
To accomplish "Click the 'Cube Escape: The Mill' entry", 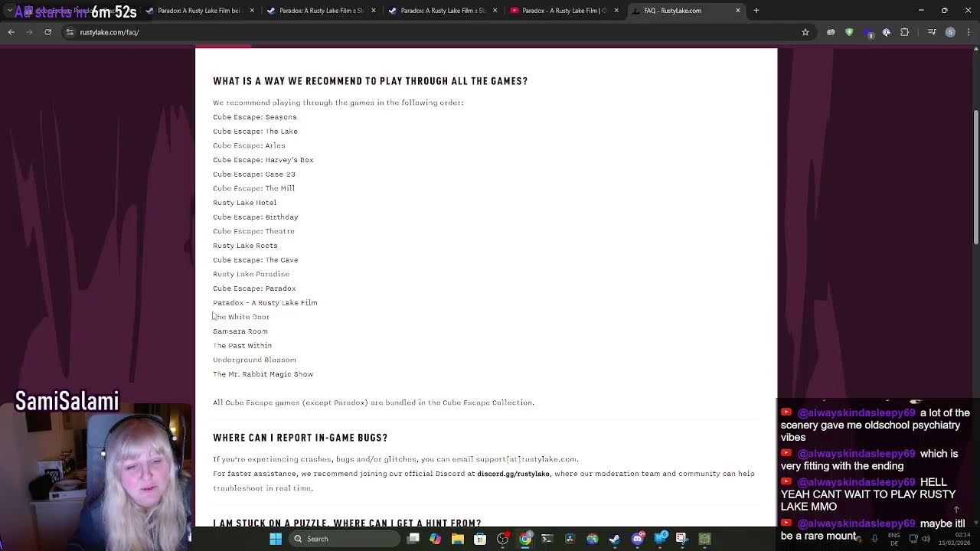I will coord(253,188).
